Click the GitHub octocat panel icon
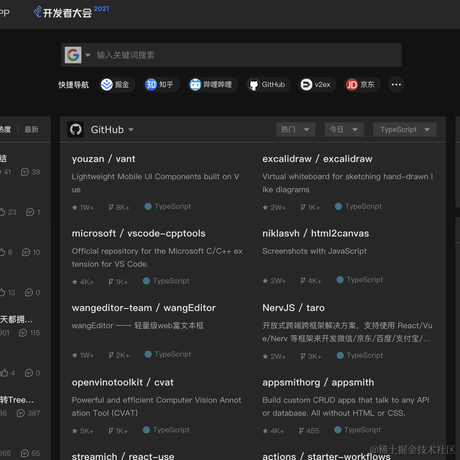The width and height of the screenshot is (460, 460). click(76, 129)
